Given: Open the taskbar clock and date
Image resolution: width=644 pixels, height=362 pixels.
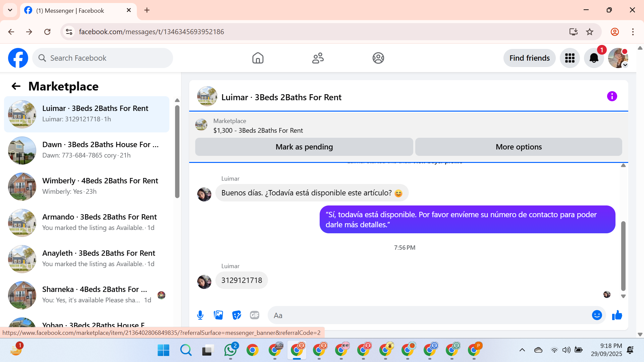Looking at the screenshot, I should [606, 350].
